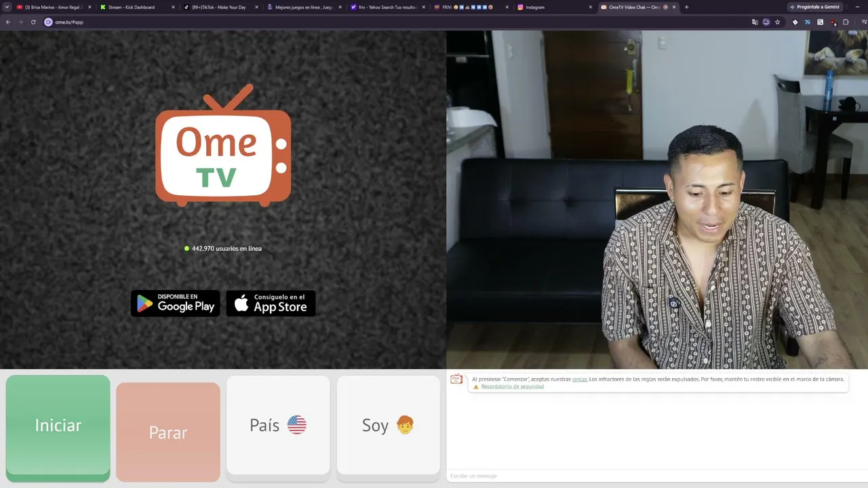Close the Kick Dashboard tab

pos(173,7)
